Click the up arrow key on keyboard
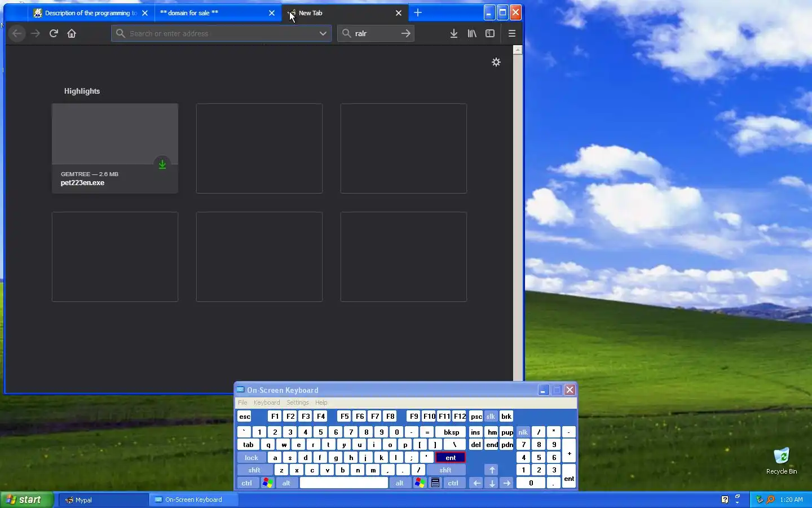Viewport: 812px width, 508px height. pos(492,470)
